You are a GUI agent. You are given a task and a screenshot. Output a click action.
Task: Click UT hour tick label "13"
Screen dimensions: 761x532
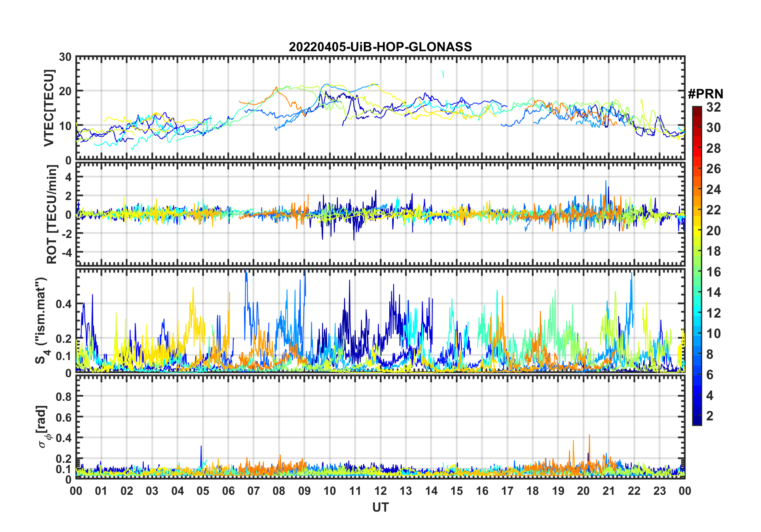coord(406,491)
